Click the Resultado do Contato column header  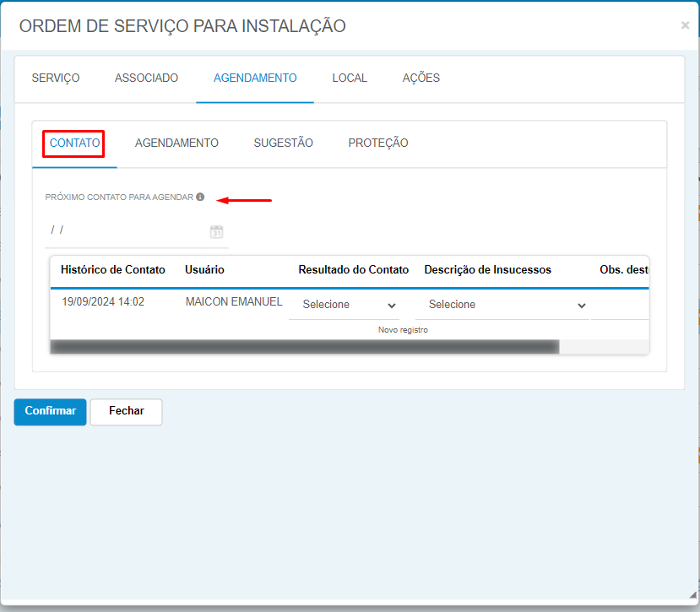(x=354, y=269)
